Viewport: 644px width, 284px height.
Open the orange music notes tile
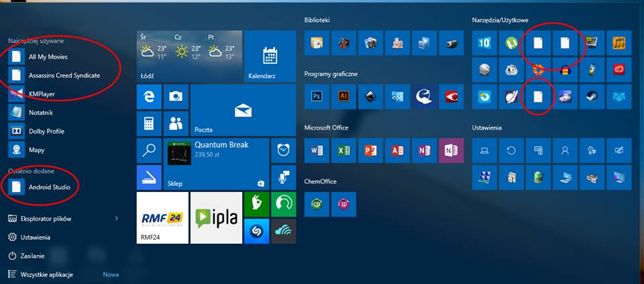pos(619,43)
